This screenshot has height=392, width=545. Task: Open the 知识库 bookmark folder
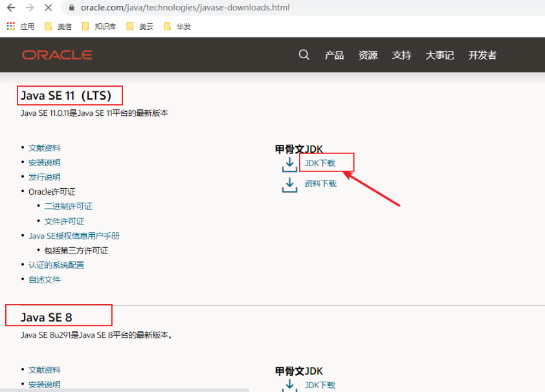click(99, 27)
